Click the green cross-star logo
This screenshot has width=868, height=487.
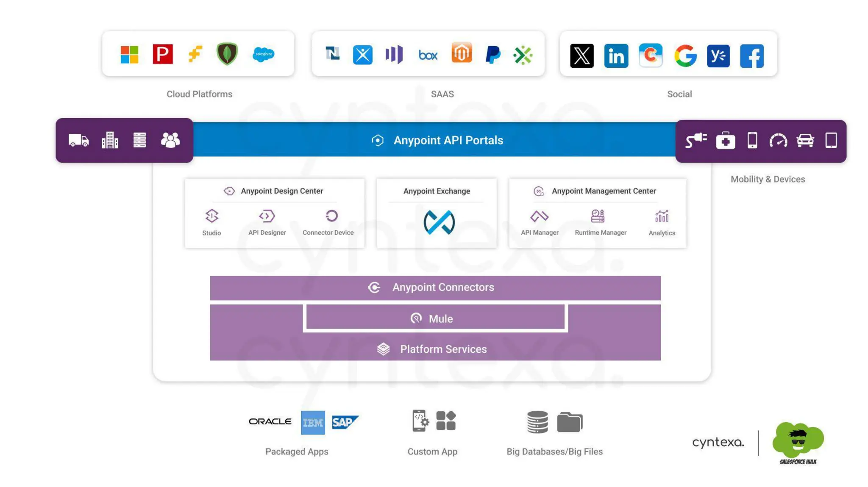pyautogui.click(x=523, y=55)
